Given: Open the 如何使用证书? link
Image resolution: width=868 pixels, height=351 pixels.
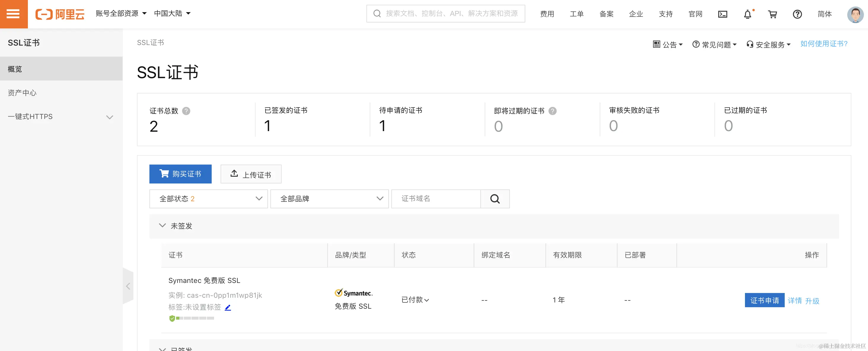Looking at the screenshot, I should (x=824, y=44).
